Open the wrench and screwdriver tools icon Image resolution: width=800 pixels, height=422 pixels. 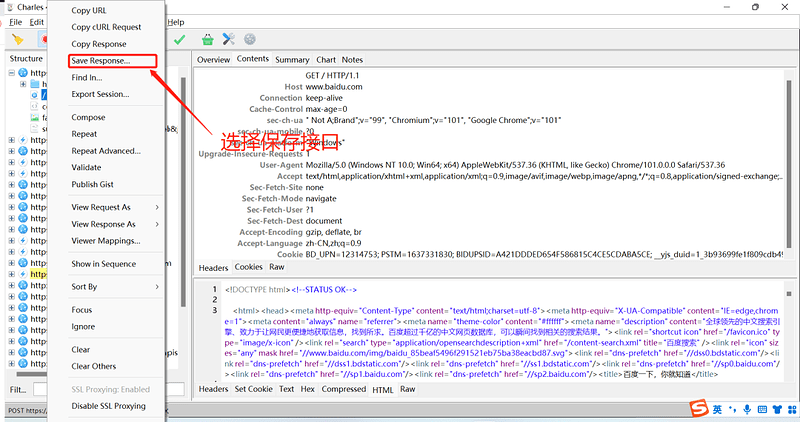click(x=229, y=39)
